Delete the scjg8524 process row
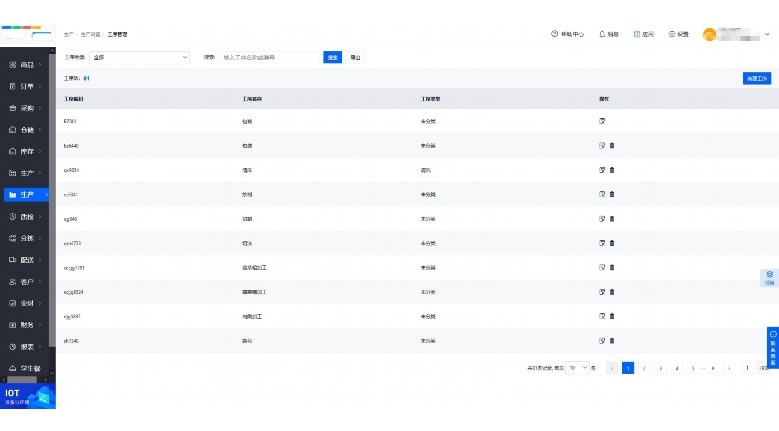Image resolution: width=779 pixels, height=431 pixels. click(612, 292)
